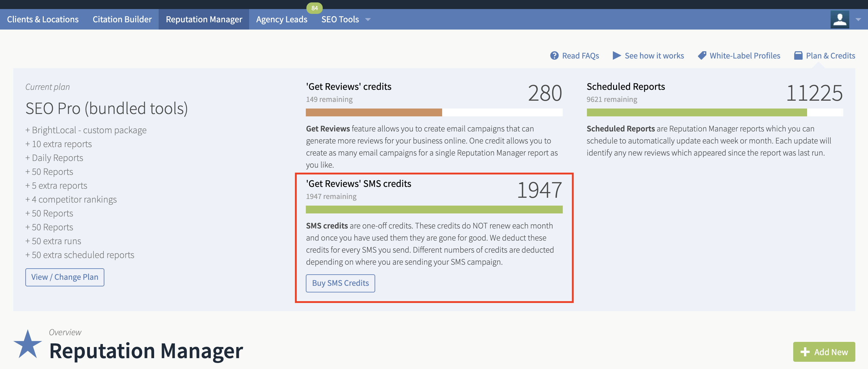Click the "'Get Reviews' credits" heading

coord(349,87)
